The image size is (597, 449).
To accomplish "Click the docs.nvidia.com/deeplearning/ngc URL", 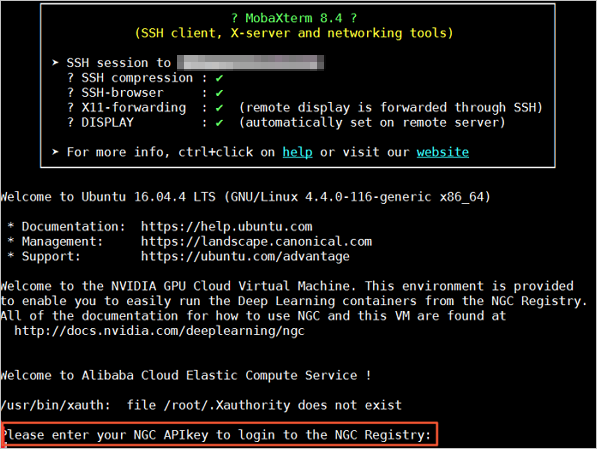I will point(159,331).
